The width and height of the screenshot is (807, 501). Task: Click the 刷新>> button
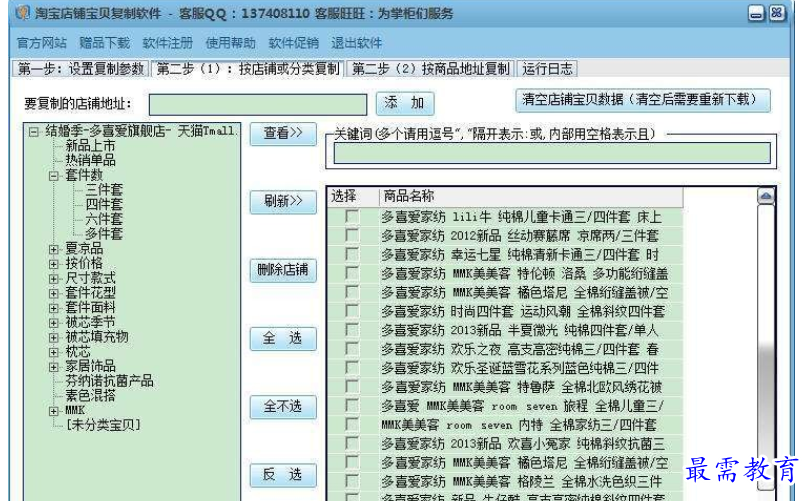click(283, 202)
